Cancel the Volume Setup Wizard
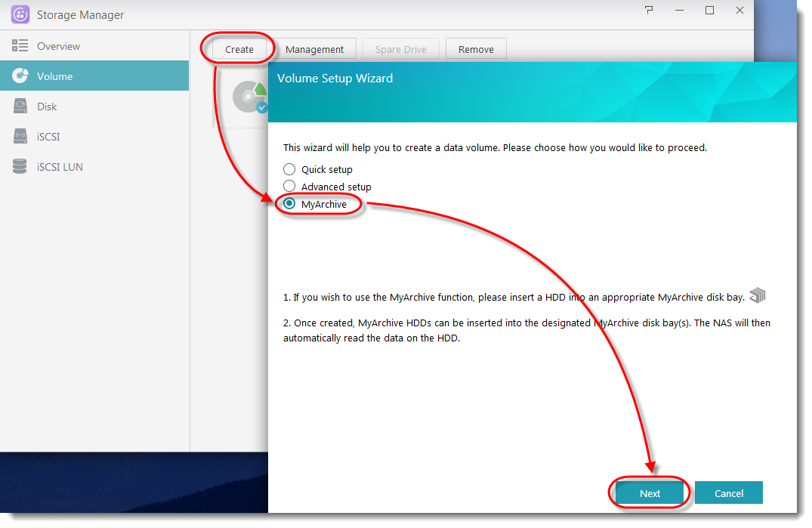Screen dimensions: 812x528 (x=728, y=493)
